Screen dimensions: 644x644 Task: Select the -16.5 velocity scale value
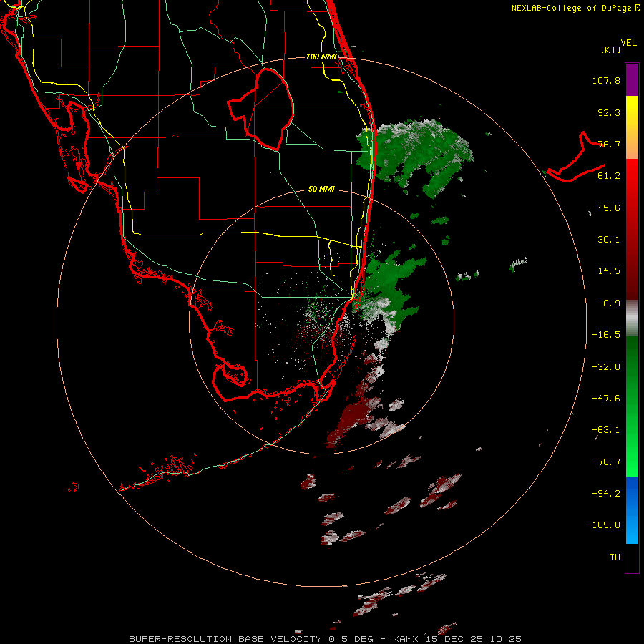pyautogui.click(x=606, y=335)
